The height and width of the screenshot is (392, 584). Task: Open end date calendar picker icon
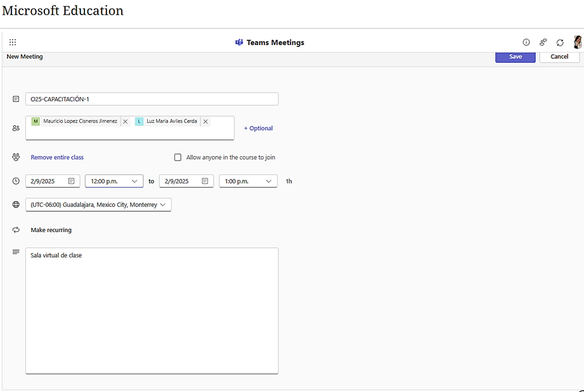[205, 181]
